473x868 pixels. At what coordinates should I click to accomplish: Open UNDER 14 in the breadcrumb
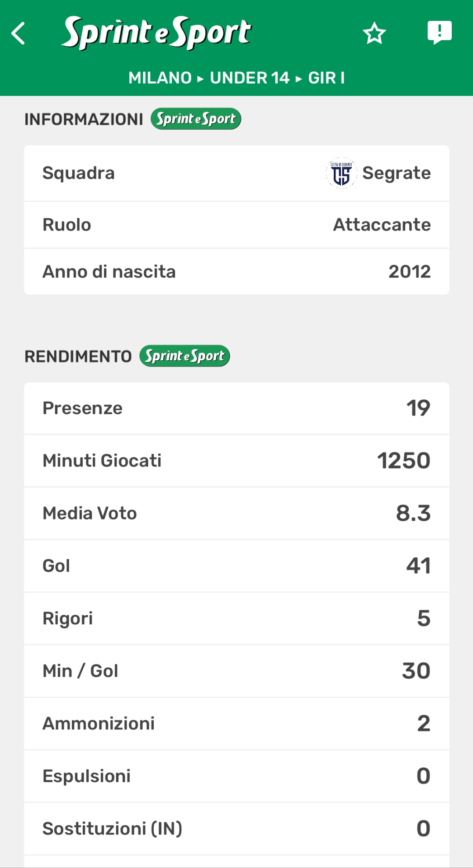pyautogui.click(x=250, y=78)
